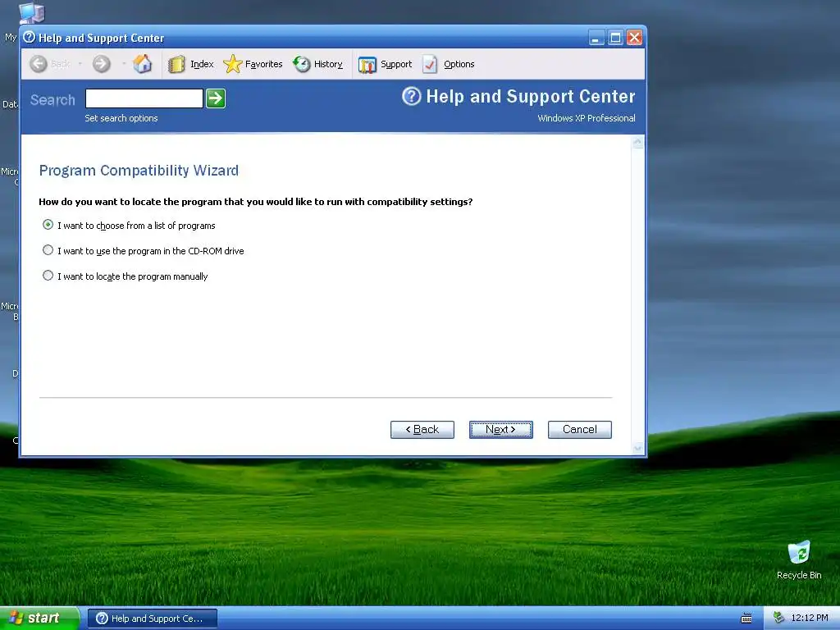Open Support toolbar icon

coord(367,65)
